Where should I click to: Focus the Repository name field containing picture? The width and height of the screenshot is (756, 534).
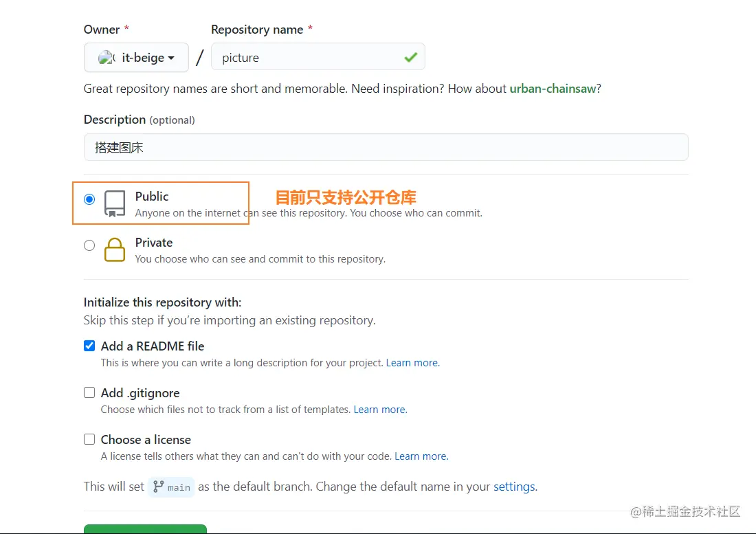coord(318,57)
